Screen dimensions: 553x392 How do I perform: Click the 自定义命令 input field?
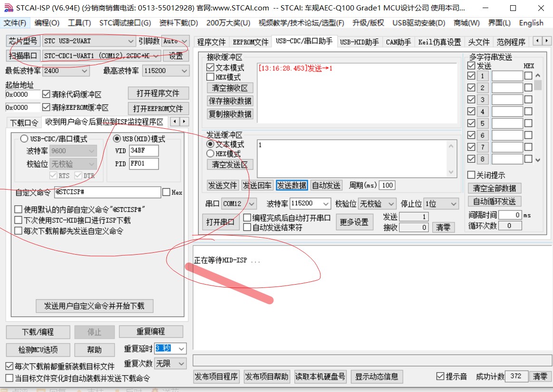107,192
